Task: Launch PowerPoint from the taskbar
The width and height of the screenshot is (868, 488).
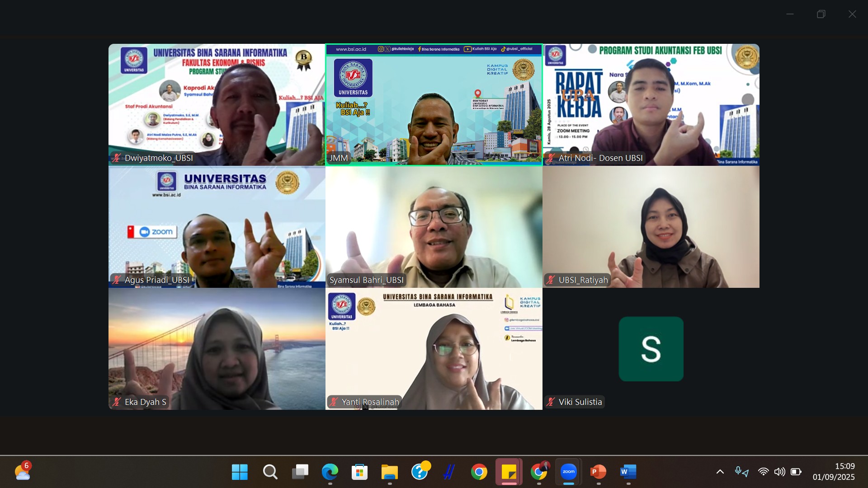Action: click(x=598, y=472)
